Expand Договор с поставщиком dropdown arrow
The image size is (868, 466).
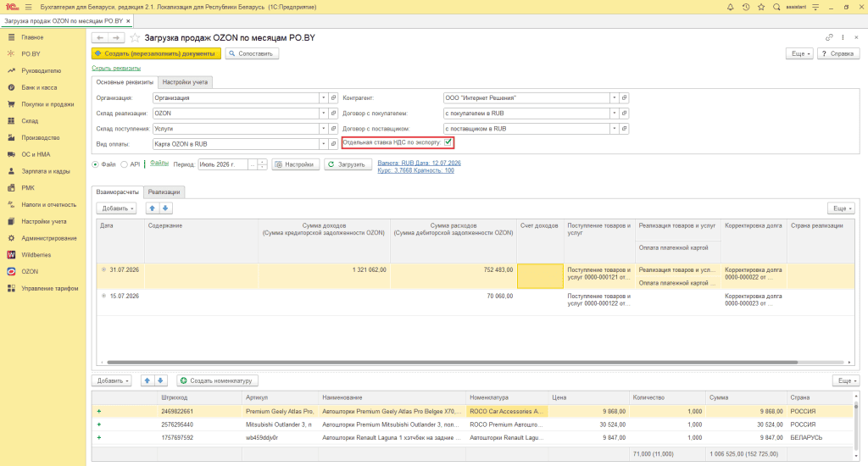coord(614,129)
